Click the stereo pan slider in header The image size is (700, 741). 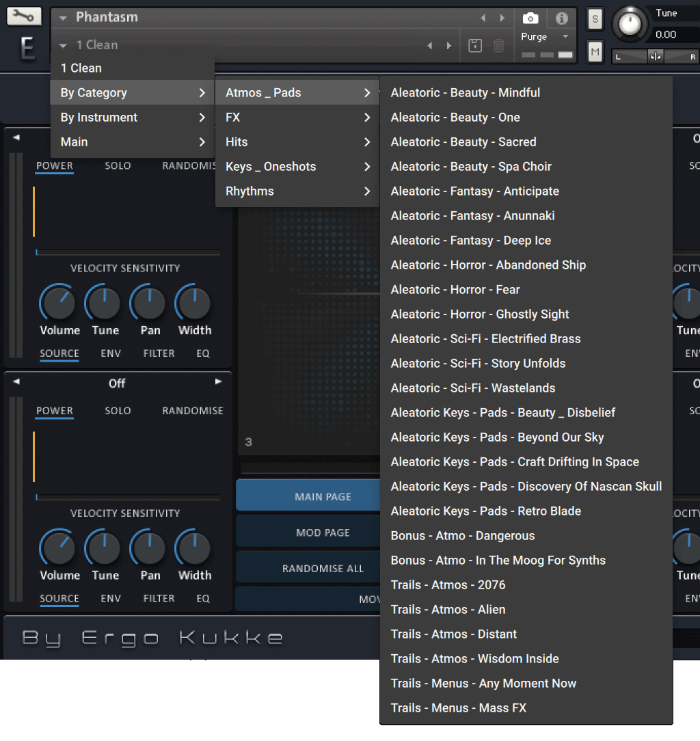[x=656, y=57]
